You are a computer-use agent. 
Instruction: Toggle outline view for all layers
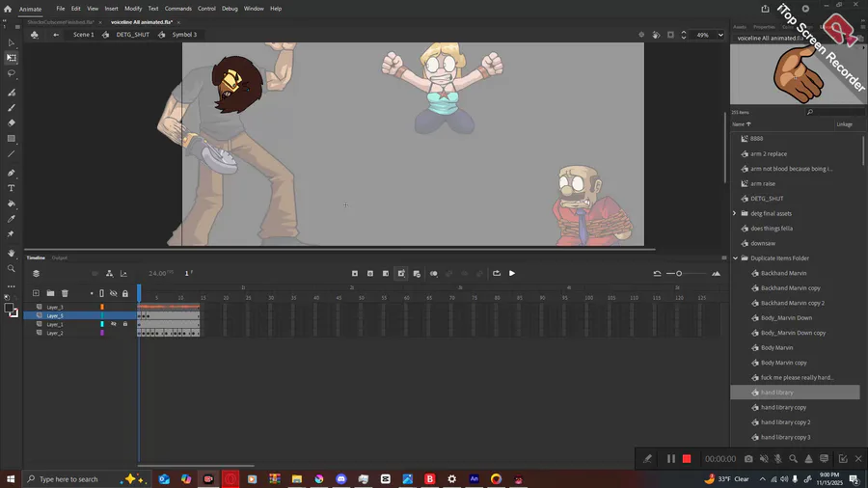point(102,293)
